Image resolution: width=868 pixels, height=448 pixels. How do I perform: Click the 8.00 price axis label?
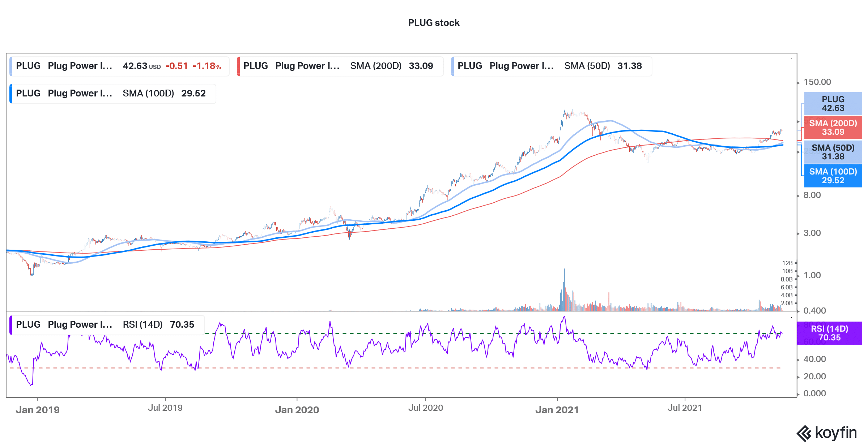[x=812, y=195]
